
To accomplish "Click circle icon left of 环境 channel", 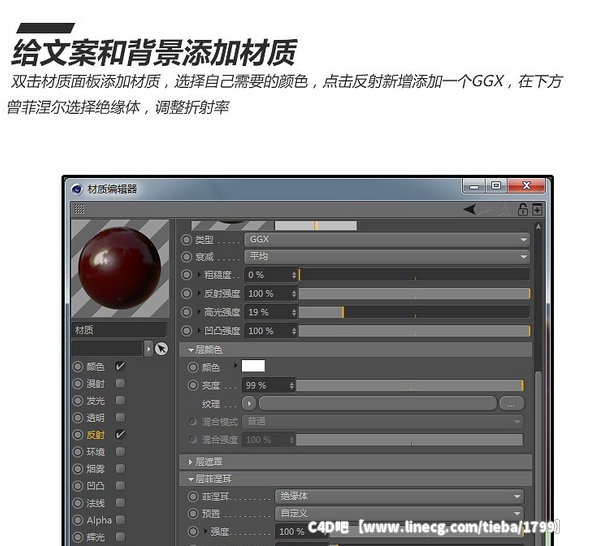I will pos(78,452).
